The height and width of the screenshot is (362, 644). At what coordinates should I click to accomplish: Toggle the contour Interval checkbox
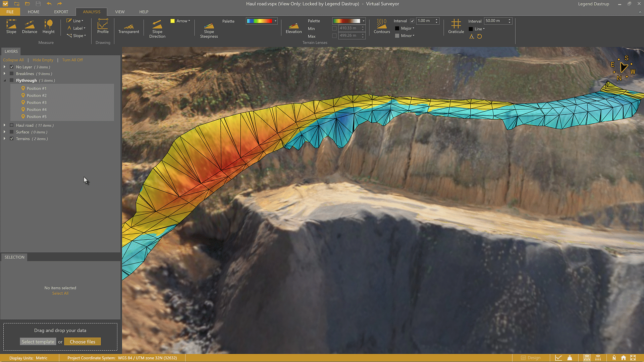tap(412, 21)
